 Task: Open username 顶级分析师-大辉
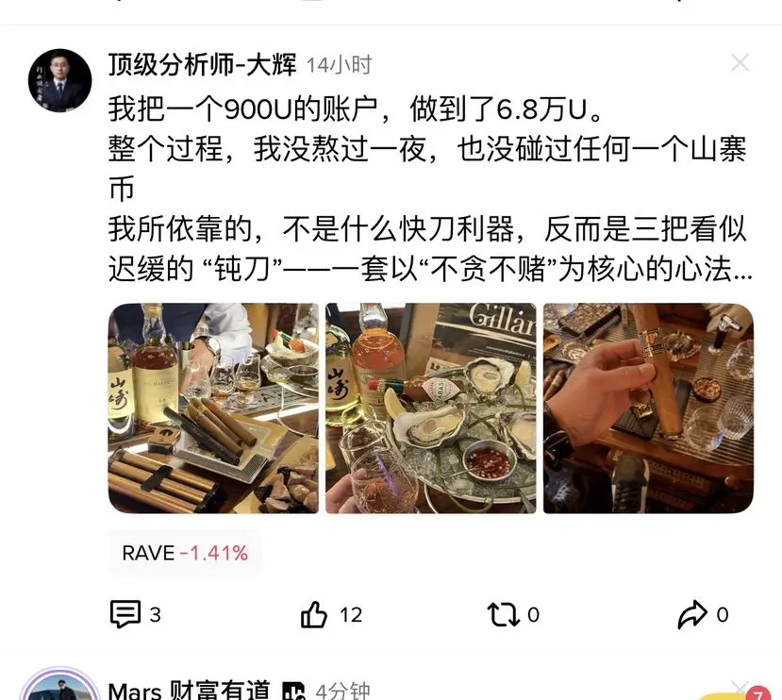(202, 64)
